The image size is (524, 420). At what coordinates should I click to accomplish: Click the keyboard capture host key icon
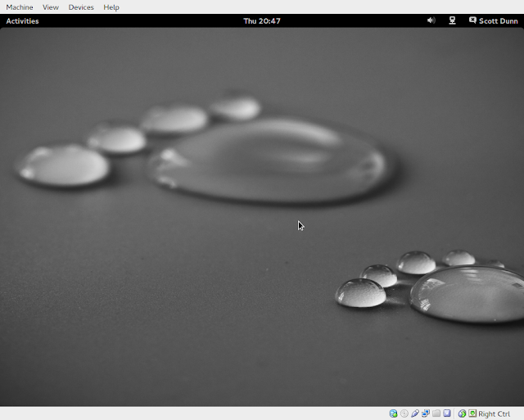(472, 413)
